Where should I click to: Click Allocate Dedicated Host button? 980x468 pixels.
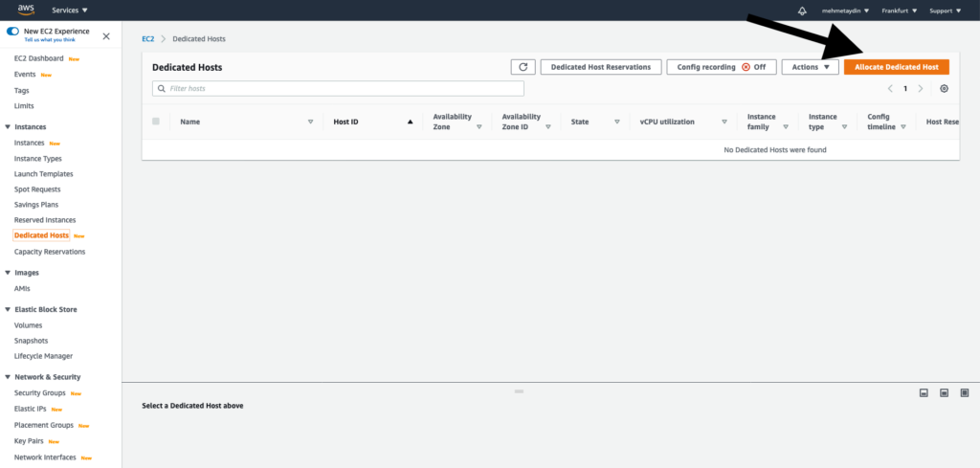896,67
